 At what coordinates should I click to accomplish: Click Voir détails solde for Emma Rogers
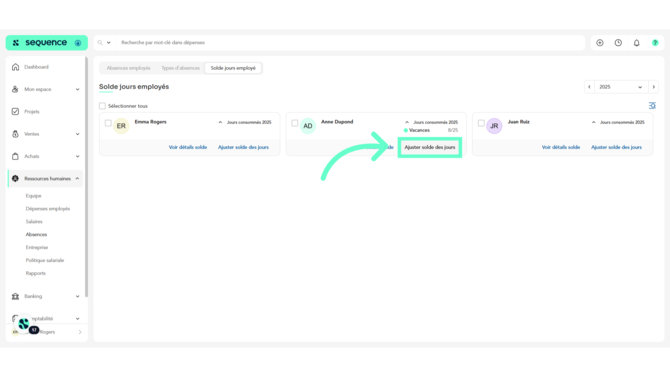[x=188, y=147]
